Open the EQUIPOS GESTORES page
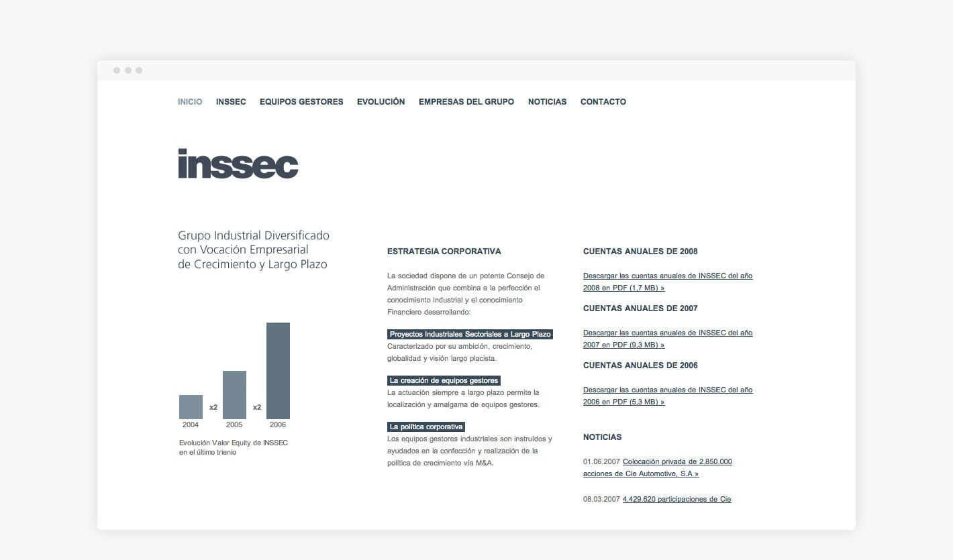 (x=301, y=101)
